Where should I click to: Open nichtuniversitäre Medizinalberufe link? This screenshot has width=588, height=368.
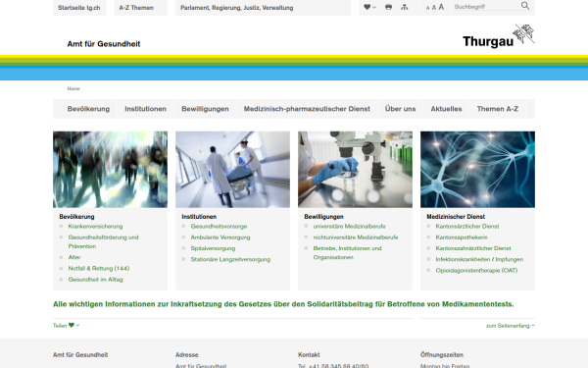click(x=356, y=237)
